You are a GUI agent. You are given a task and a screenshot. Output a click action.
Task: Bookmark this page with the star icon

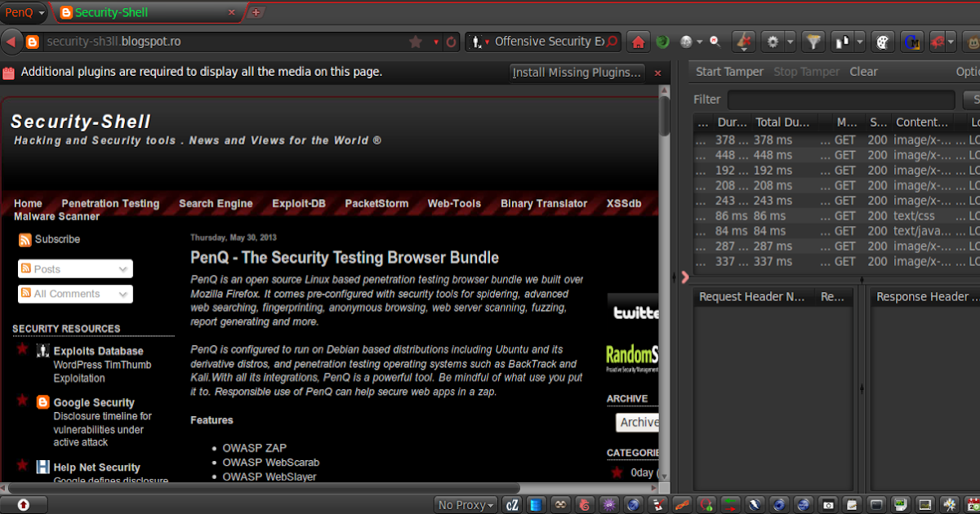pyautogui.click(x=416, y=42)
